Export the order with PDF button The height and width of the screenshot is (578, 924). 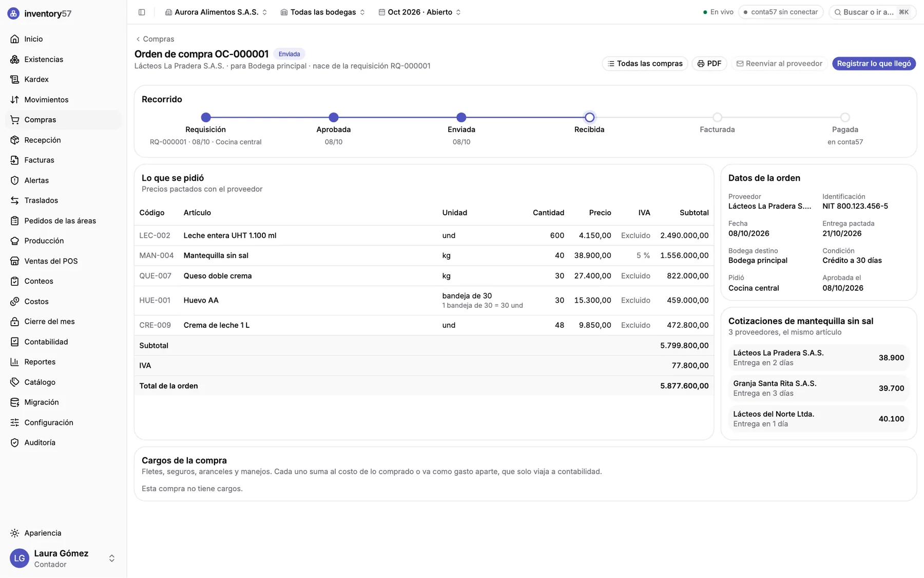[x=709, y=64]
